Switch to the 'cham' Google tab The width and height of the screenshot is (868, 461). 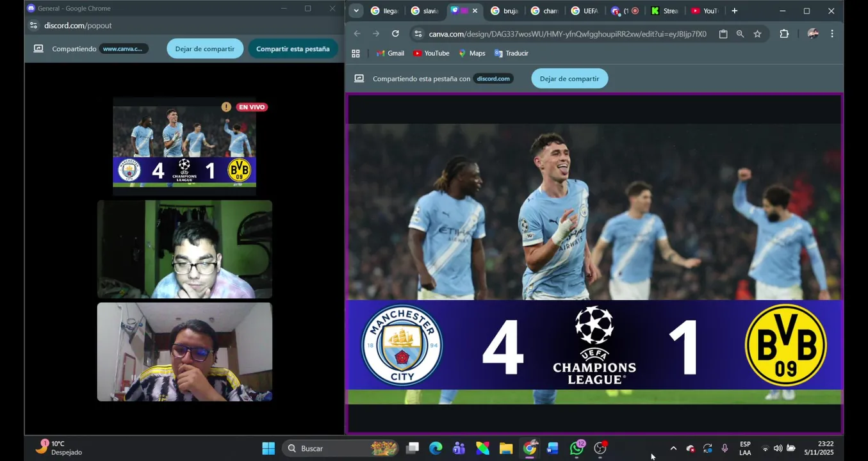coord(545,11)
